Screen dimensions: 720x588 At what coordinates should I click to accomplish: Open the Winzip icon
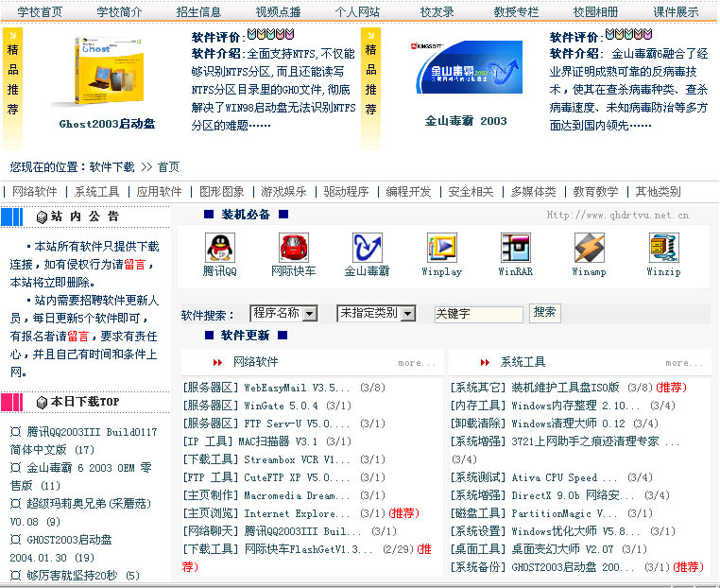coord(663,248)
